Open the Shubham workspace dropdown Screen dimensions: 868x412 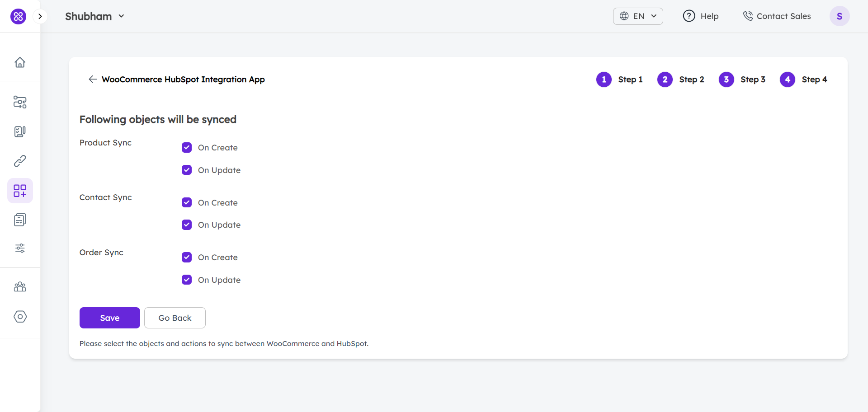(95, 16)
